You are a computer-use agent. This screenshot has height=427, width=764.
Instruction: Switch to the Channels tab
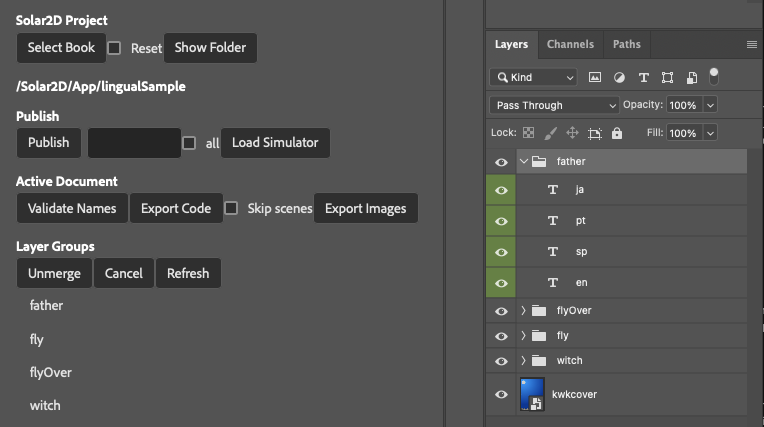click(x=570, y=44)
